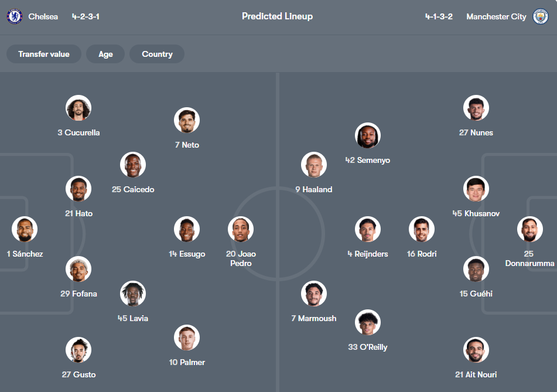The height and width of the screenshot is (392, 557).
Task: Open Sánchez goalkeeper avatar
Action: pyautogui.click(x=25, y=229)
